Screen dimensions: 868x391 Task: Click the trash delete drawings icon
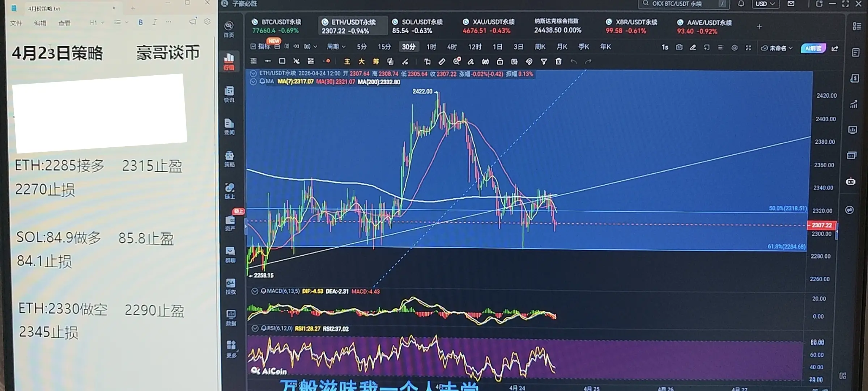tap(558, 62)
